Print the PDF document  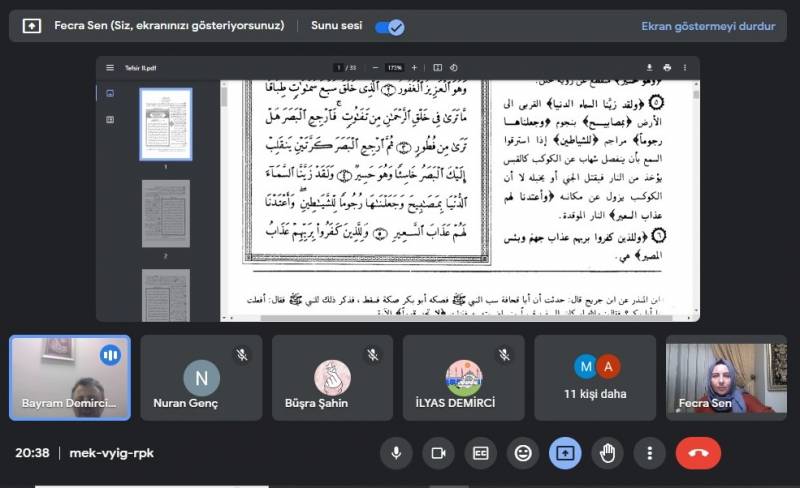pos(668,67)
